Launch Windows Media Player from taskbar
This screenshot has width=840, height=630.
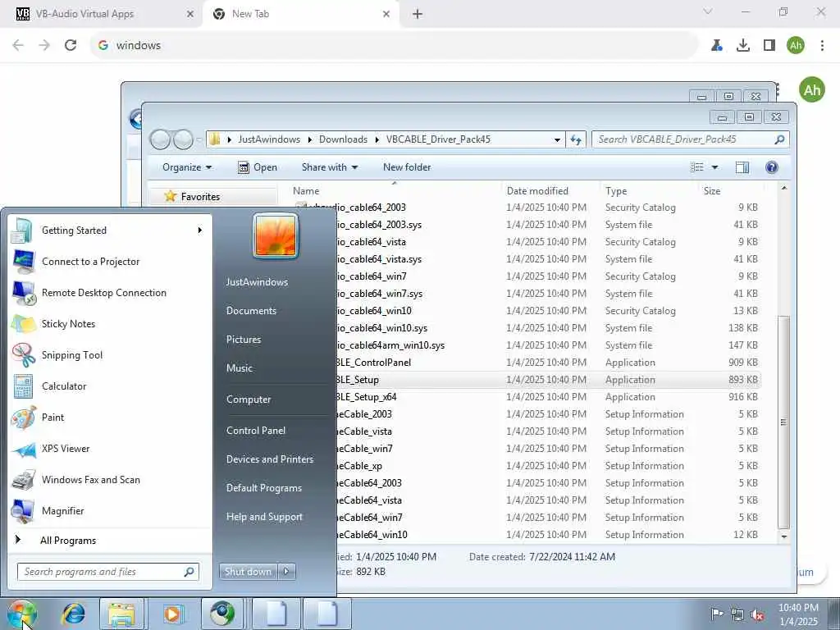pos(173,614)
